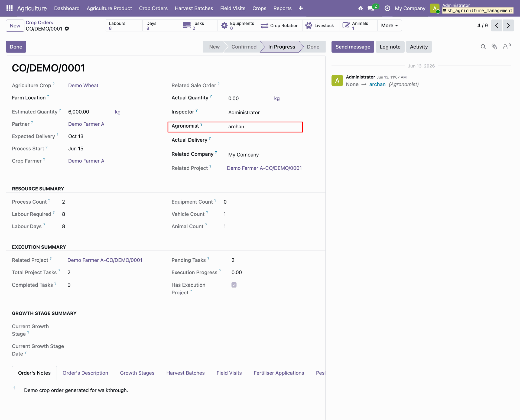Open the apps grid menu icon

[x=9, y=8]
